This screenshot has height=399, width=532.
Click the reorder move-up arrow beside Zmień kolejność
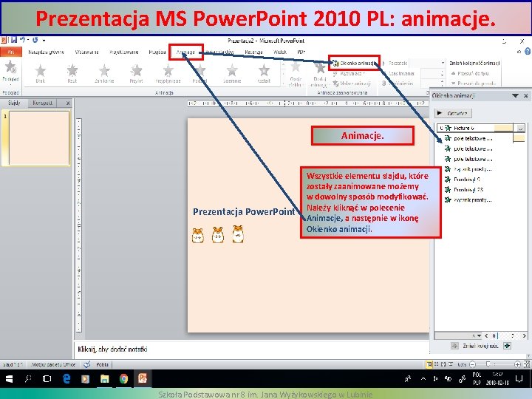454,346
